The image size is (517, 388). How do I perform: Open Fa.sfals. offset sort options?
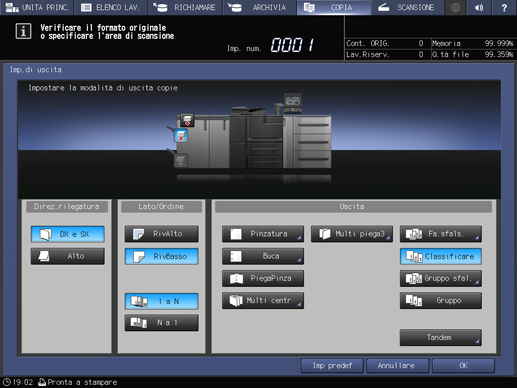click(x=441, y=234)
